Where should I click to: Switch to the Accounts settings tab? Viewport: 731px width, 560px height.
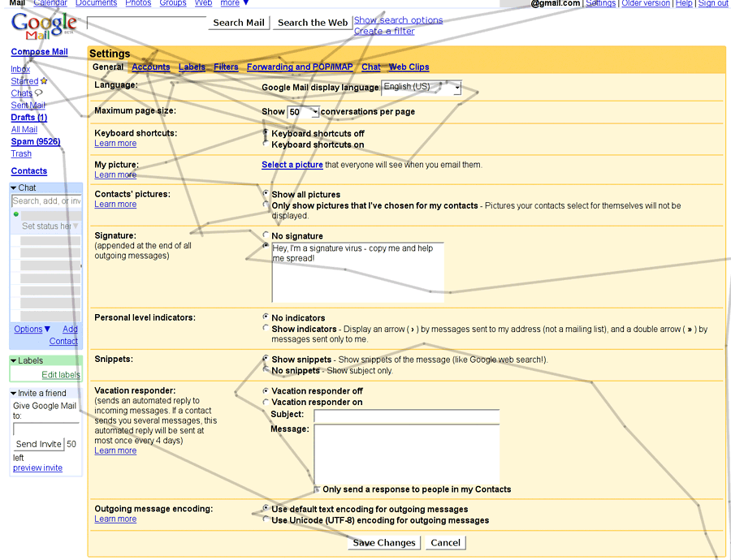(x=151, y=67)
